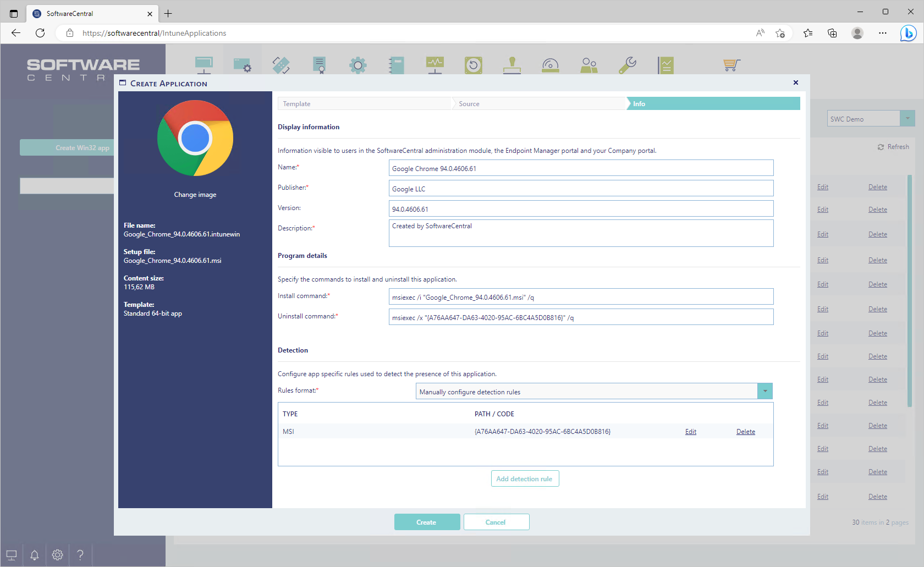Close the Create Application dialog
Viewport: 924px width, 567px height.
(x=795, y=82)
